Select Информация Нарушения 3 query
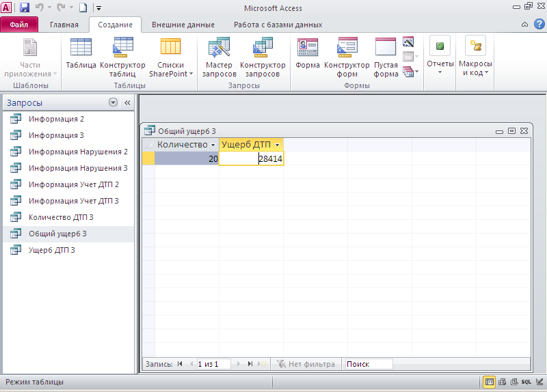Viewport: 547px width, 392px height. click(68, 168)
